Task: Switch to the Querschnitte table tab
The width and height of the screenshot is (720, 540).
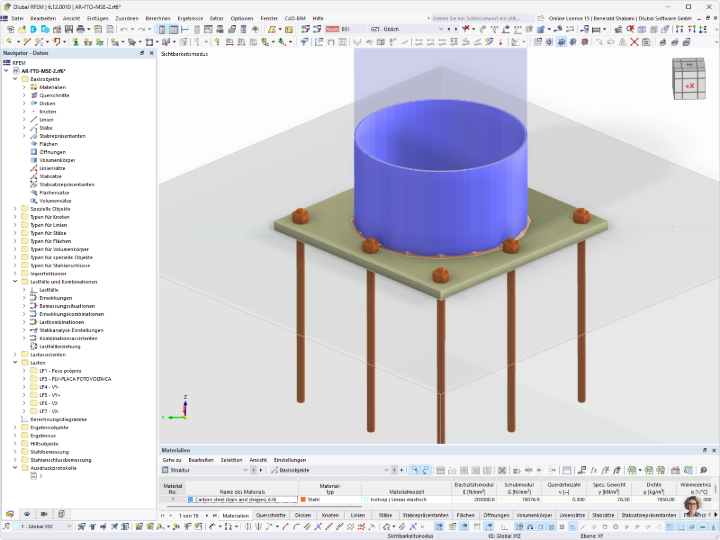Action: [270, 515]
